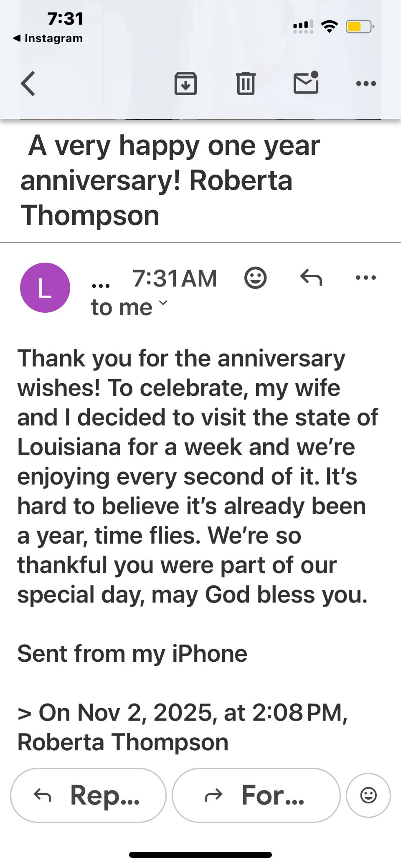Tap the home indicator bar
Image resolution: width=401 pixels, height=868 pixels.
click(x=200, y=855)
